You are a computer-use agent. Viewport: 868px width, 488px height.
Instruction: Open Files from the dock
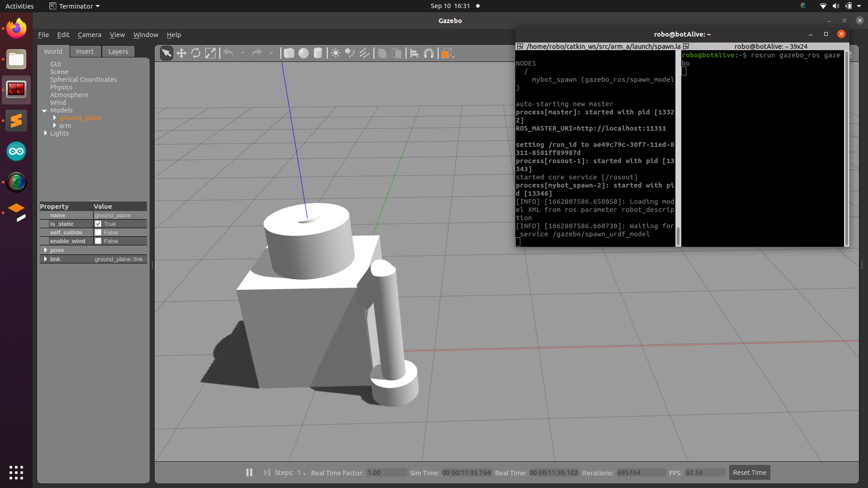tap(16, 59)
